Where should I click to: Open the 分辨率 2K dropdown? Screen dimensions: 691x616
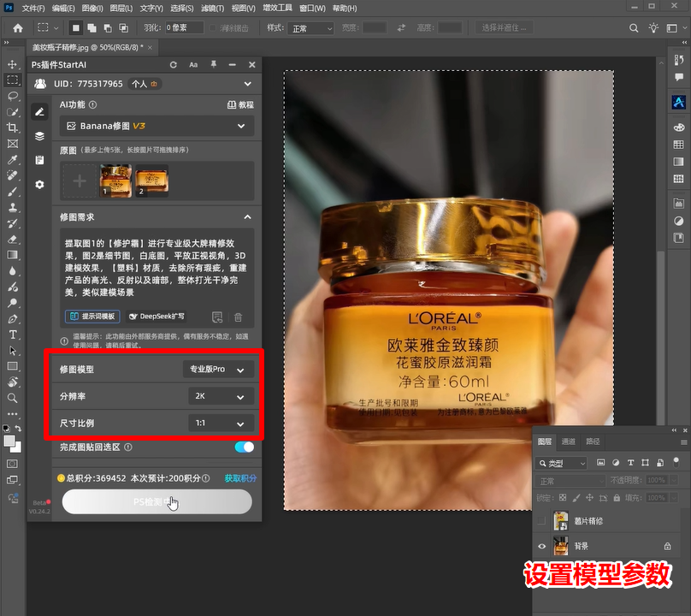click(221, 396)
